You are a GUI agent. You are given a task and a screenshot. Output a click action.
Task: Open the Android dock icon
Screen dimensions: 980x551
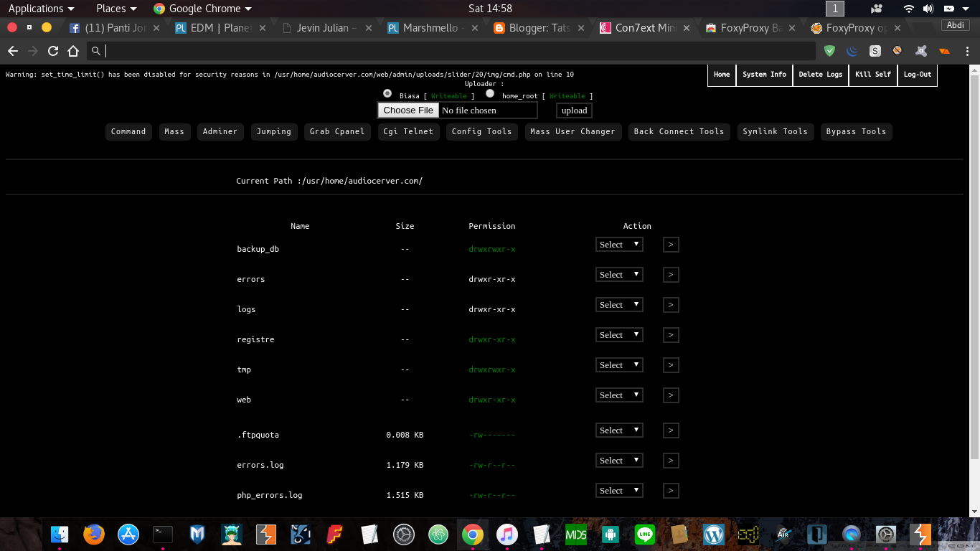point(611,534)
